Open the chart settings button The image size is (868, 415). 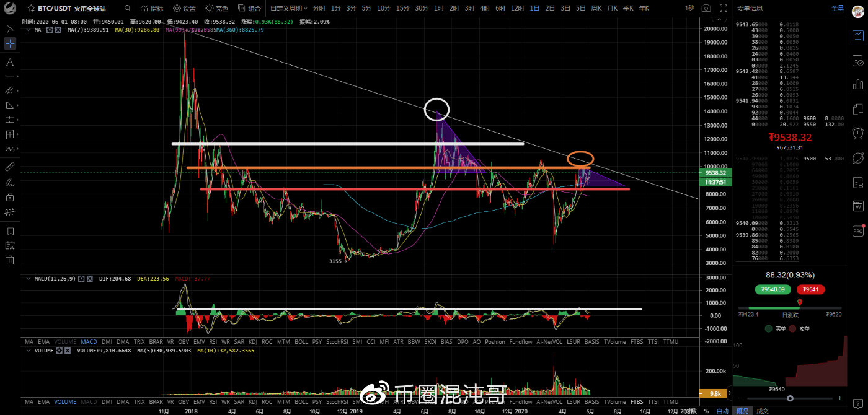tap(184, 8)
